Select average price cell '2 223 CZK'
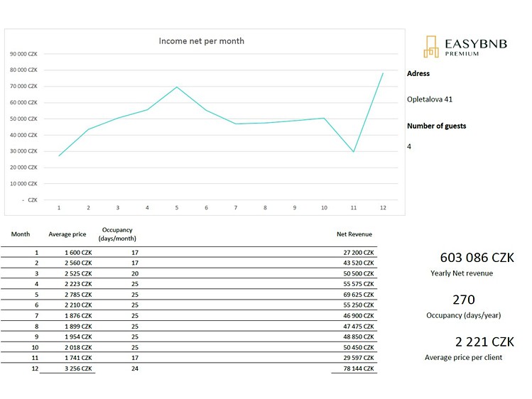The width and height of the screenshot is (532, 399). [78, 284]
